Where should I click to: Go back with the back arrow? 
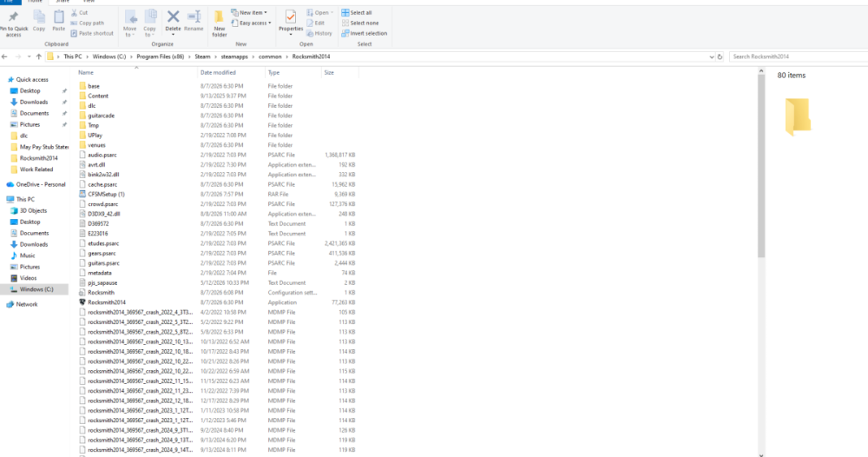pyautogui.click(x=5, y=56)
